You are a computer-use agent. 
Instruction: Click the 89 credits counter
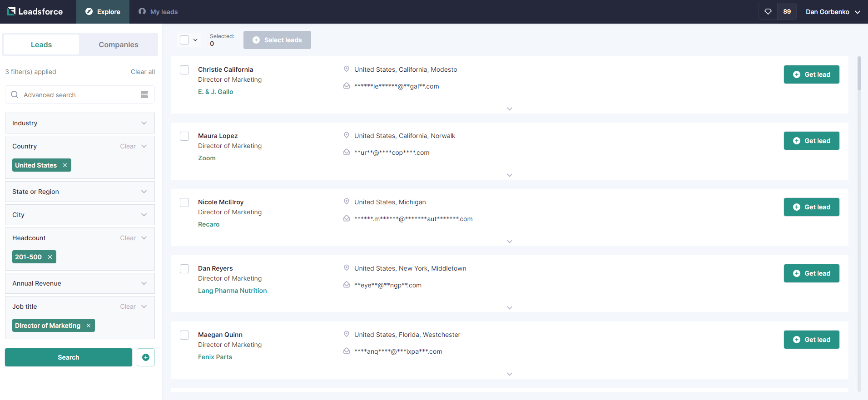tap(787, 12)
